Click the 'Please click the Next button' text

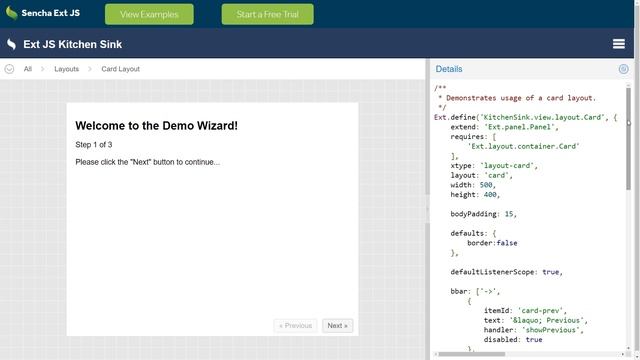coord(148,162)
